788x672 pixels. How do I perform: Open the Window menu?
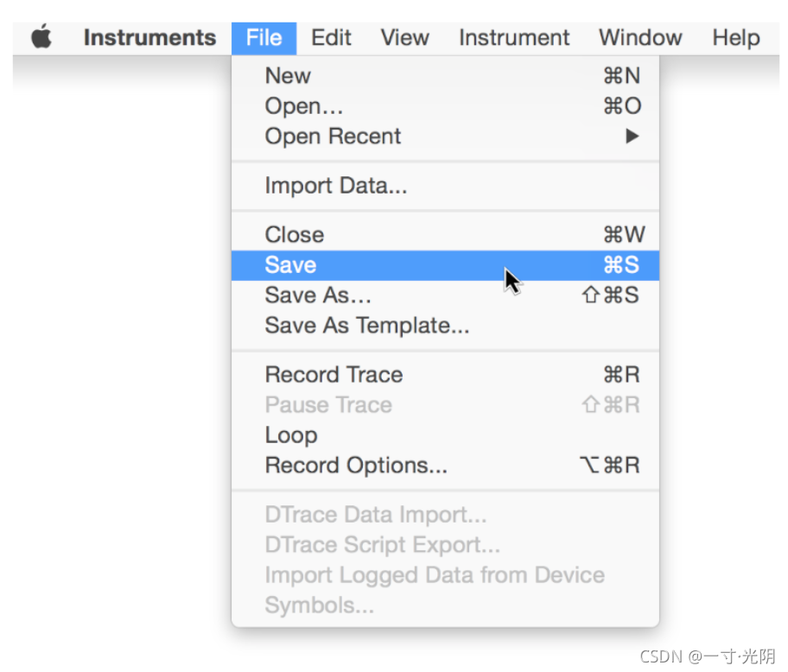tap(639, 38)
